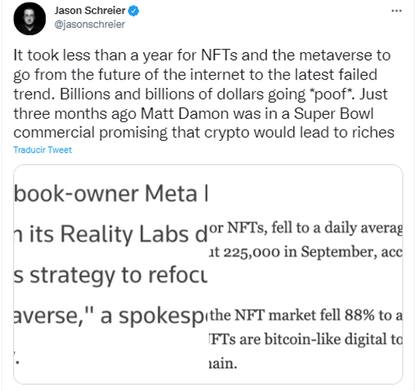Click the Traducir Tweet link
The image size is (420, 391).
43,150
